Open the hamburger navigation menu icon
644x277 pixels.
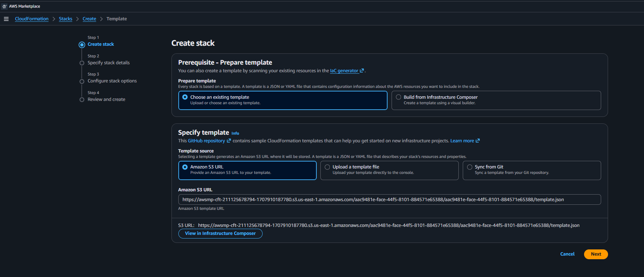coord(6,19)
